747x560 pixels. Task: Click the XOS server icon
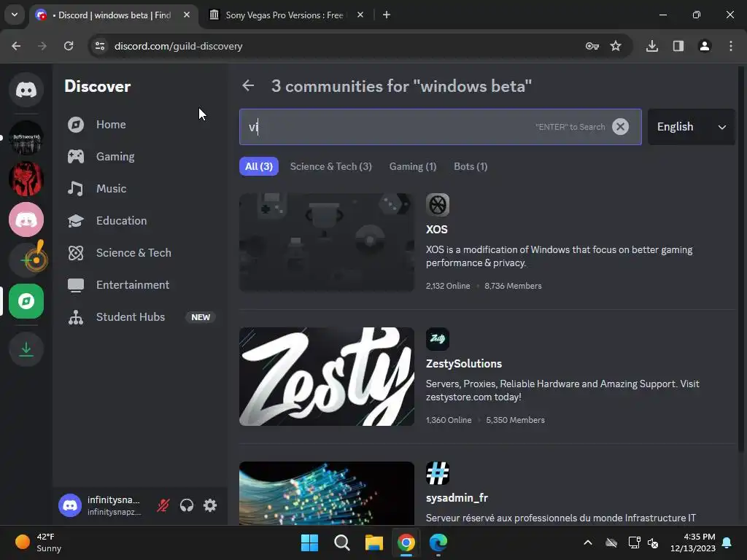(438, 205)
